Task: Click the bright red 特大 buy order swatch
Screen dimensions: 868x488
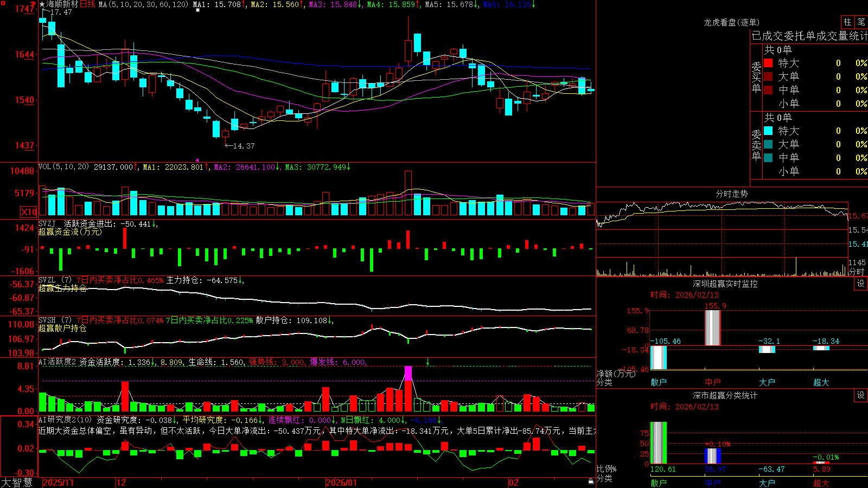Action: coord(768,63)
